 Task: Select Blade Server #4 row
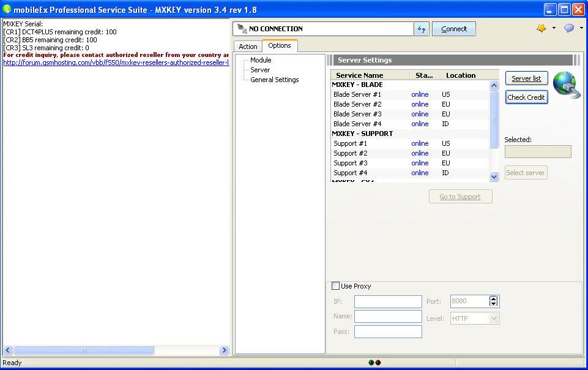pos(410,124)
